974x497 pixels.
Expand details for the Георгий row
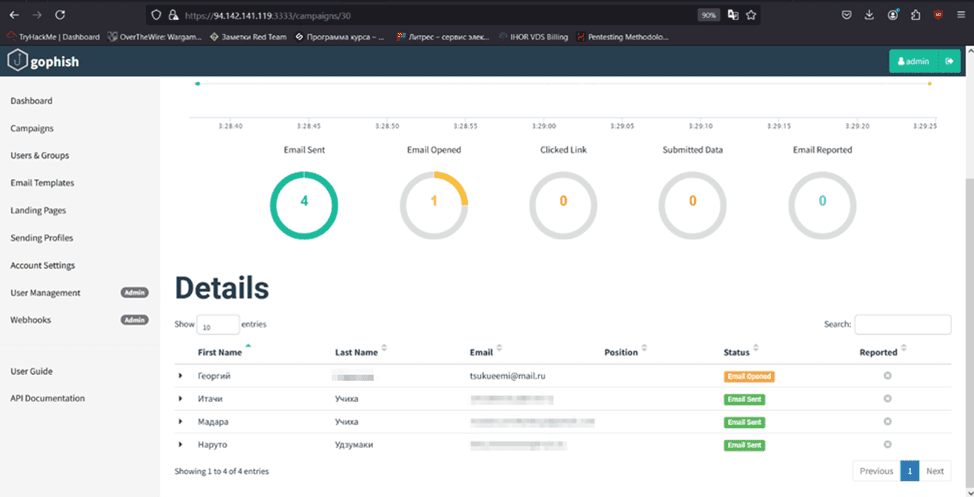click(x=181, y=376)
